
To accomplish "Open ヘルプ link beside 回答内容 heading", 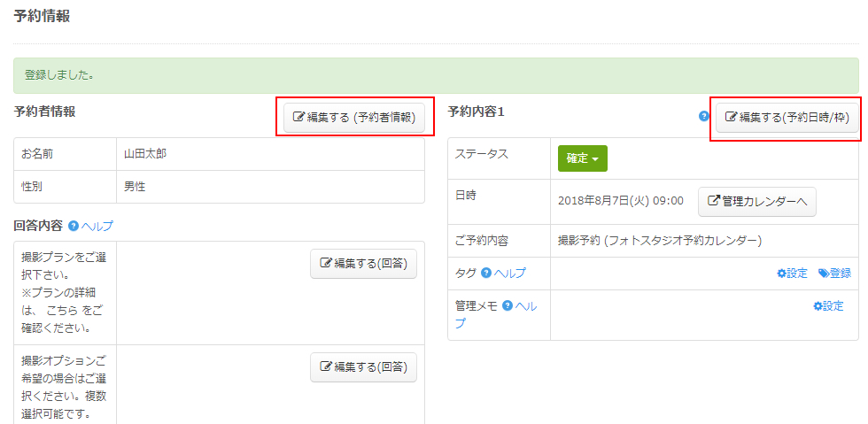I will 97,226.
